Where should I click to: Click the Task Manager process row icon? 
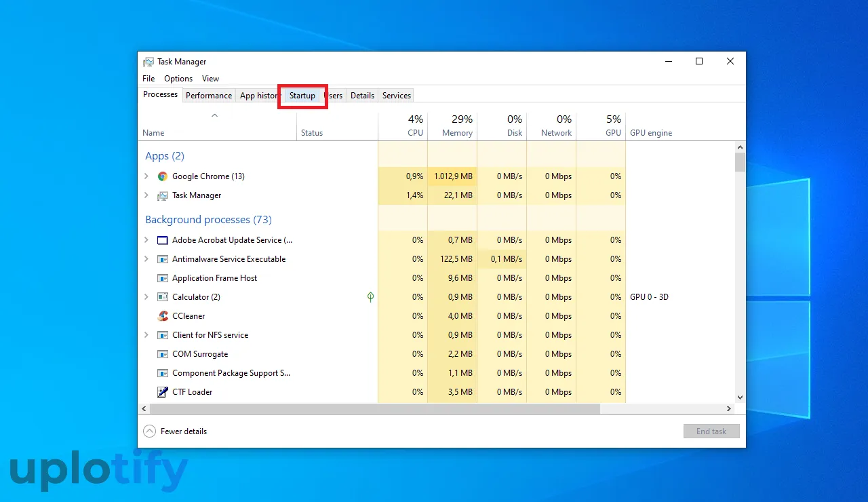pyautogui.click(x=163, y=195)
